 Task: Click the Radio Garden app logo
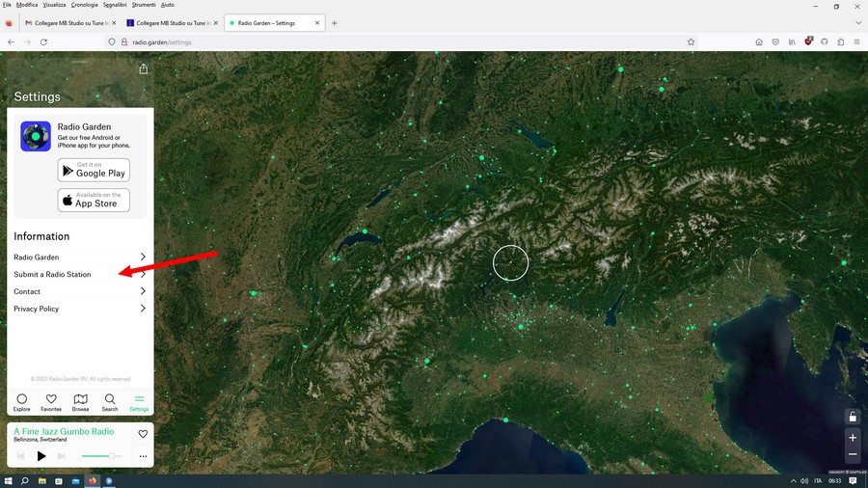[36, 136]
